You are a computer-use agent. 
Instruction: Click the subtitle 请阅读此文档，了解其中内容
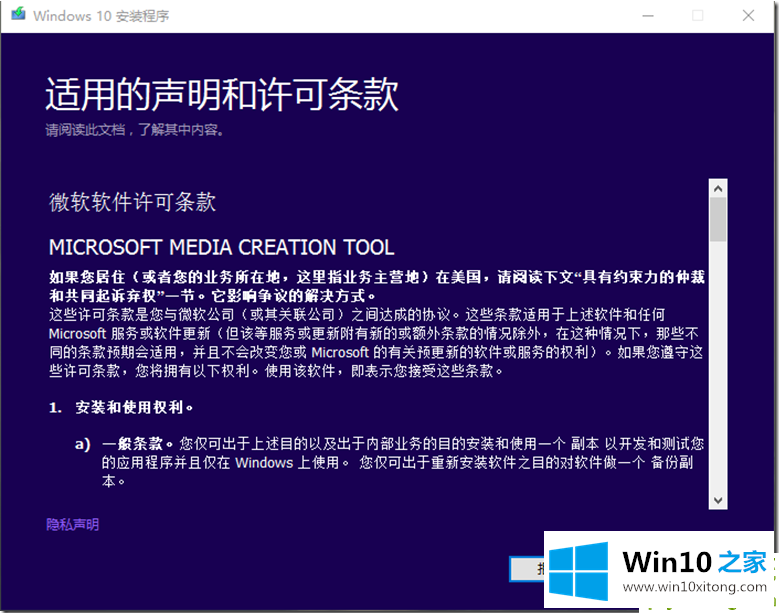point(135,130)
